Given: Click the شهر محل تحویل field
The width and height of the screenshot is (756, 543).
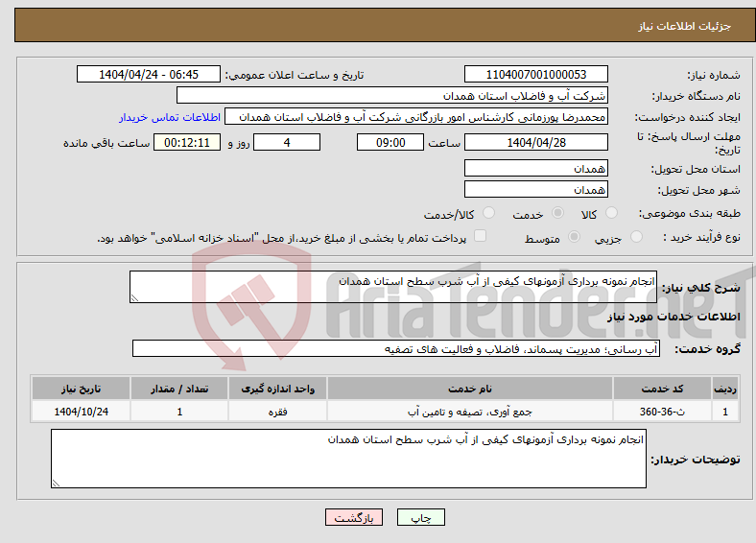Looking at the screenshot, I should (x=535, y=189).
